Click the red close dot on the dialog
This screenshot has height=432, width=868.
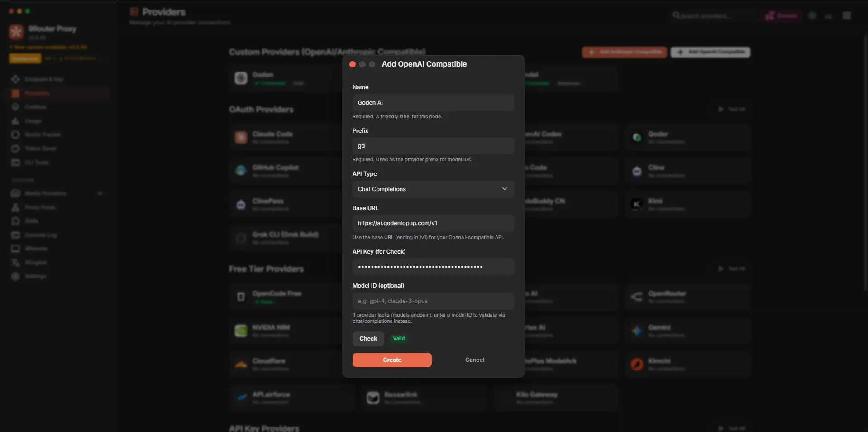coord(353,64)
